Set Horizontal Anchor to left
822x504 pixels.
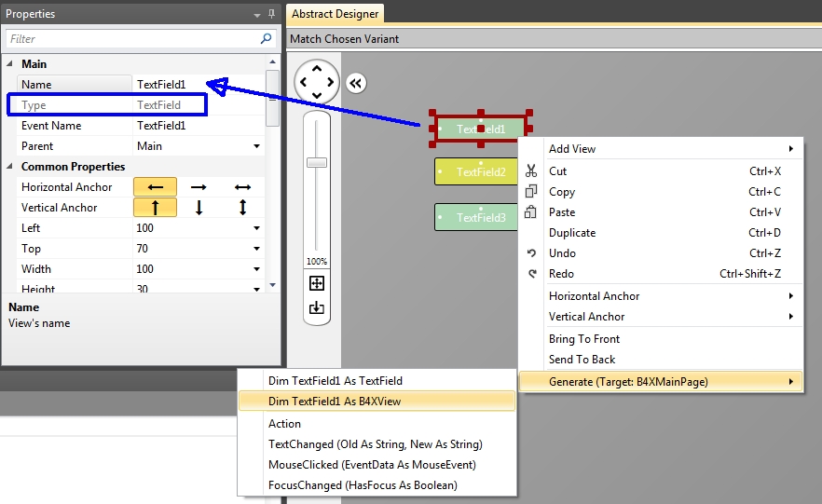[x=155, y=187]
